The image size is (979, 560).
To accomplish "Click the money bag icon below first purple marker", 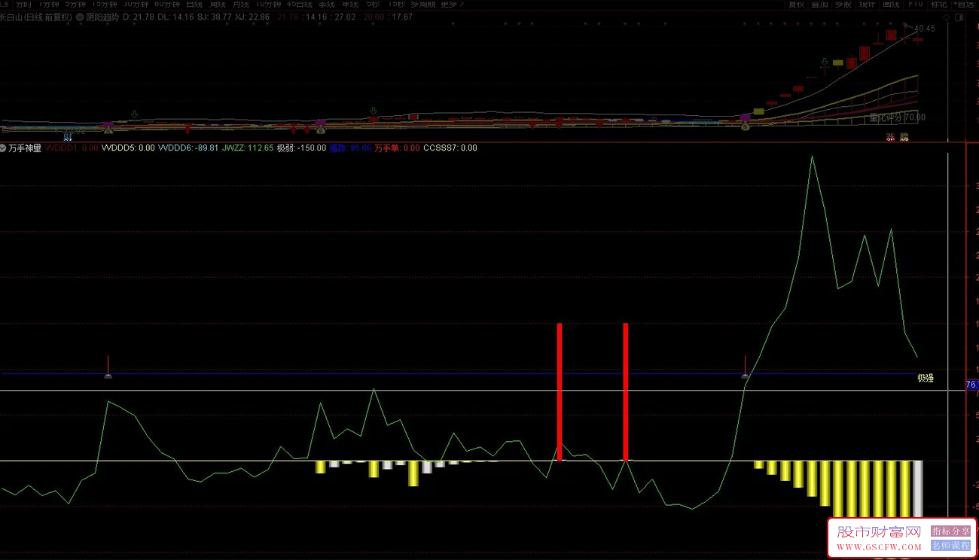I will click(x=108, y=130).
